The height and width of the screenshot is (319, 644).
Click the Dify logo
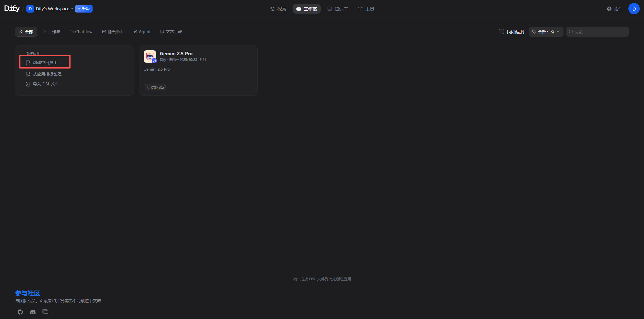tap(12, 9)
